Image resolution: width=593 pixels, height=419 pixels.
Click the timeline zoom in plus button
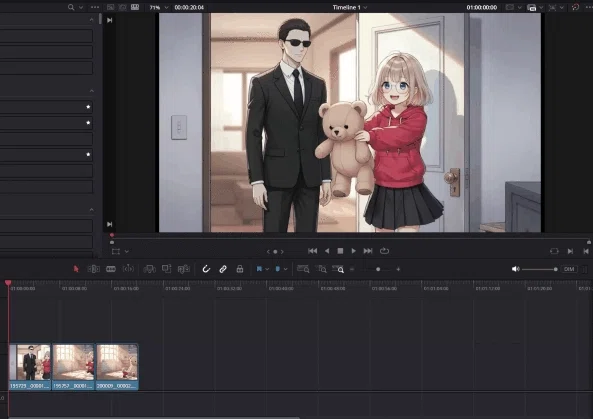(x=398, y=269)
